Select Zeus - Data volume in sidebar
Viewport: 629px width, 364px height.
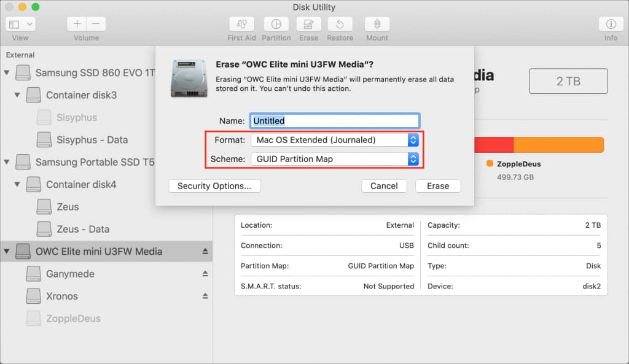[x=82, y=229]
